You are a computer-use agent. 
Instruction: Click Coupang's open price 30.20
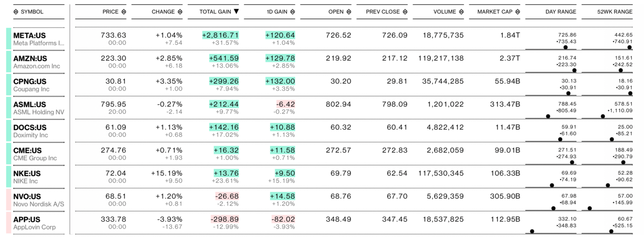click(340, 81)
